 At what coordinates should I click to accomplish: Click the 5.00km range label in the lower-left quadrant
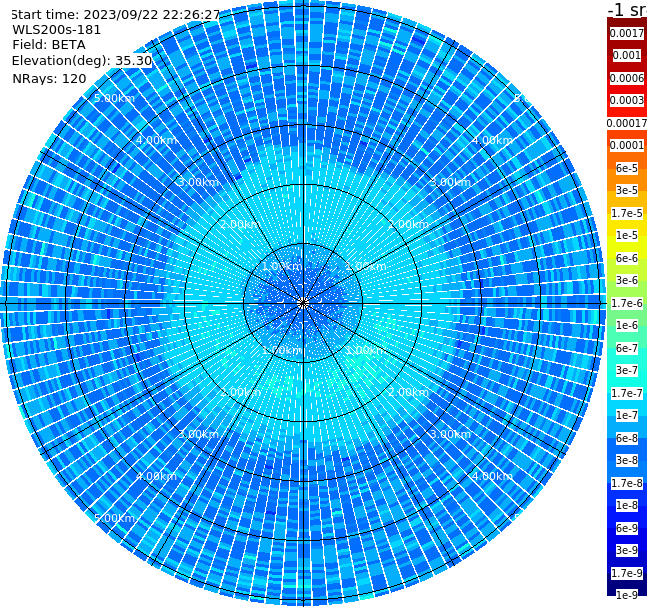114,518
